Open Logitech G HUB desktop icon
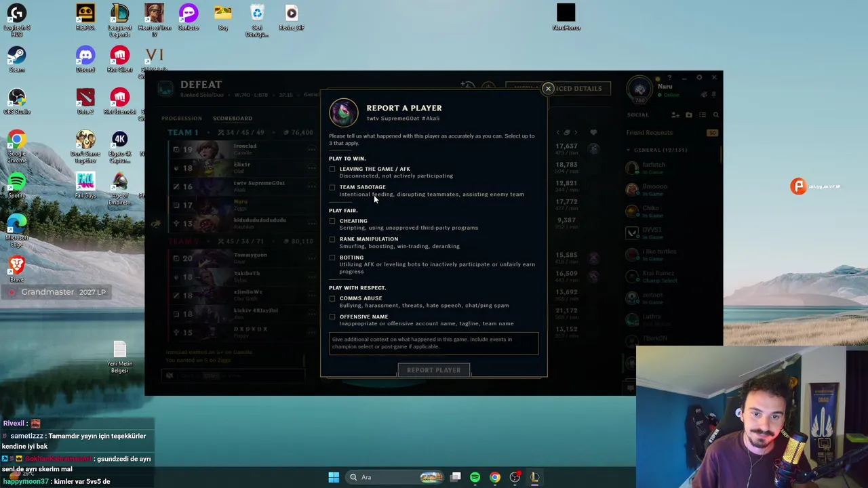The height and width of the screenshot is (488, 868). [x=16, y=21]
